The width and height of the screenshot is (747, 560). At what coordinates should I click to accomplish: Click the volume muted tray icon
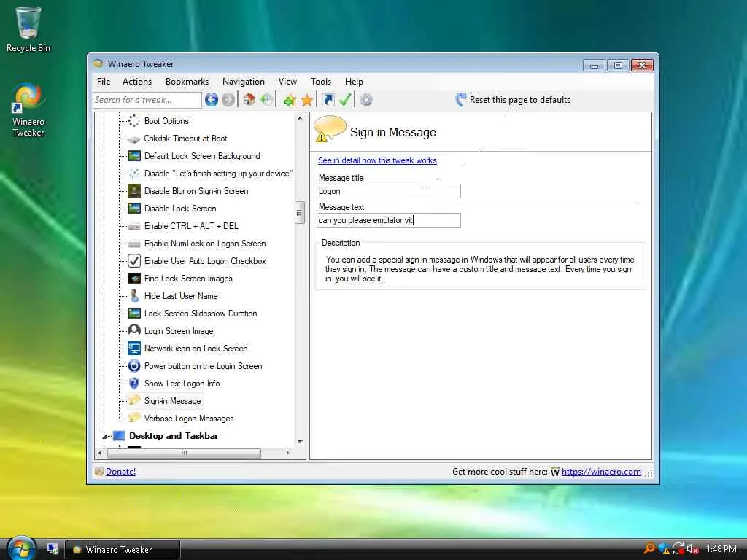[x=693, y=548]
